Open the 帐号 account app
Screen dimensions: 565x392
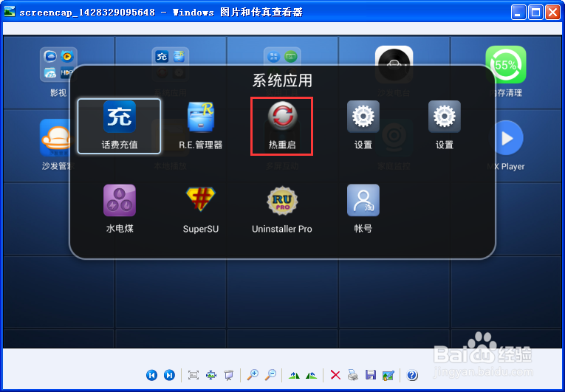coord(363,209)
